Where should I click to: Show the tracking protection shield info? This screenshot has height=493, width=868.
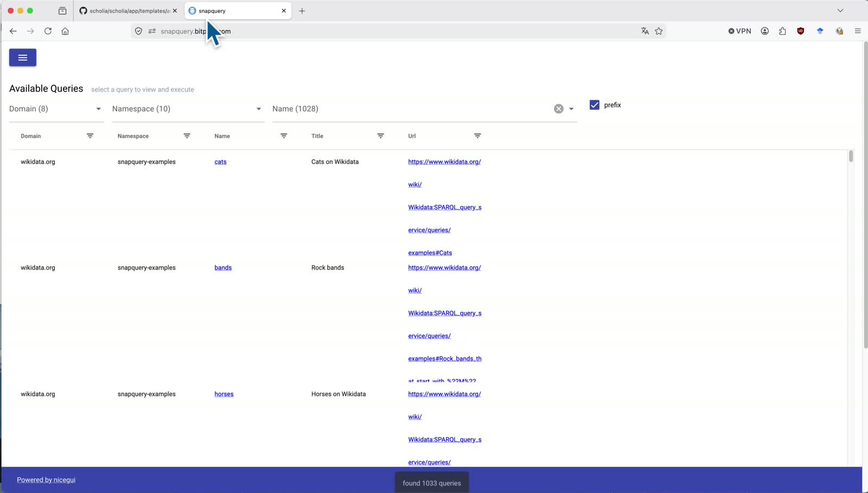pyautogui.click(x=138, y=31)
